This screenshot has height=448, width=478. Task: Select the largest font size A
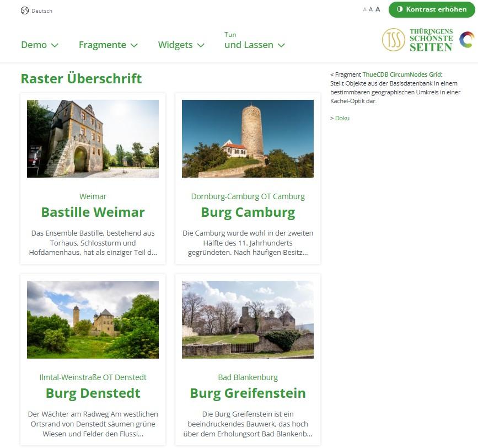378,9
